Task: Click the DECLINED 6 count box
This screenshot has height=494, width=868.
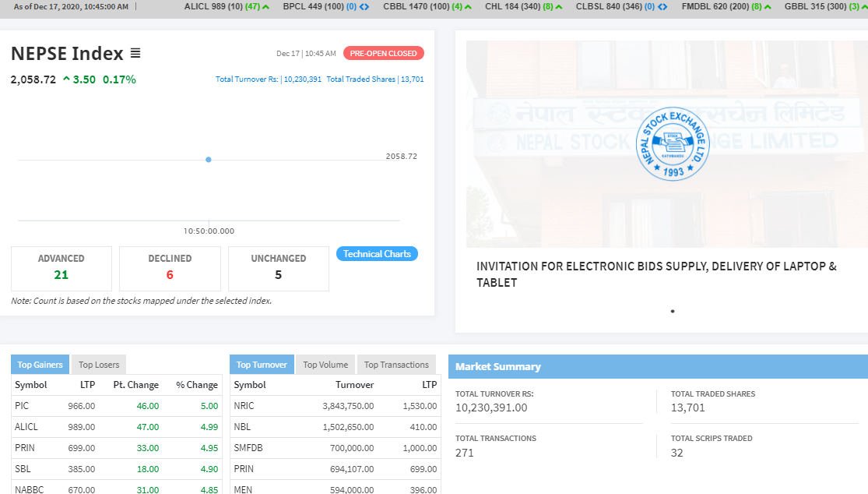Action: click(x=170, y=269)
